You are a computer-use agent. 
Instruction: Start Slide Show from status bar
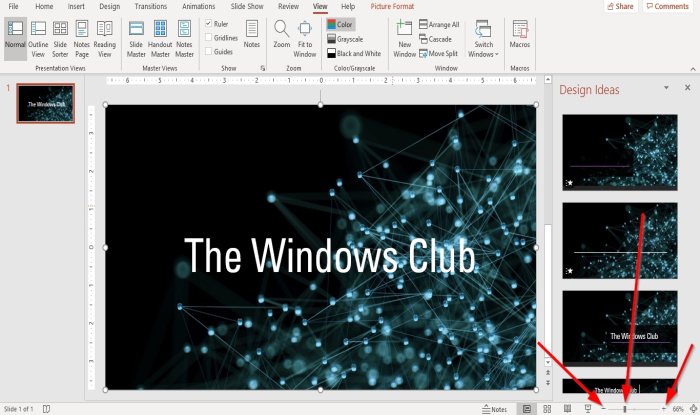point(588,409)
